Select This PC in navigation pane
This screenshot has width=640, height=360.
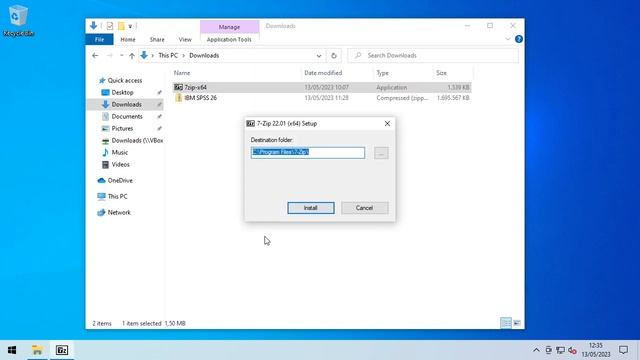coord(117,196)
